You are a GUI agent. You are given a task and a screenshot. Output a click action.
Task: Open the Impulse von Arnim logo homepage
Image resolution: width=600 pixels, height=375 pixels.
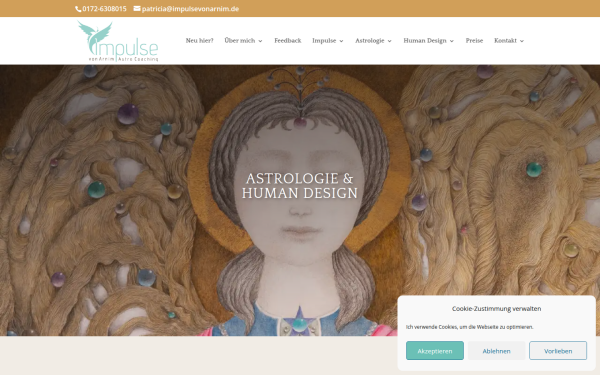[118, 41]
